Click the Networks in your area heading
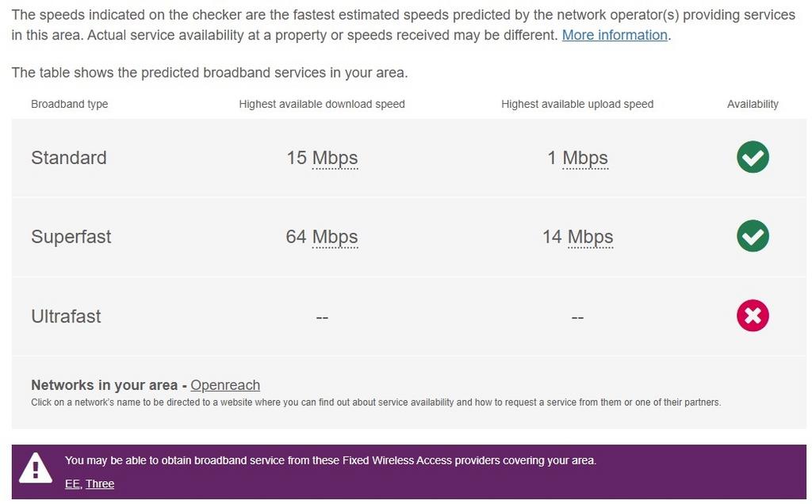 (104, 385)
